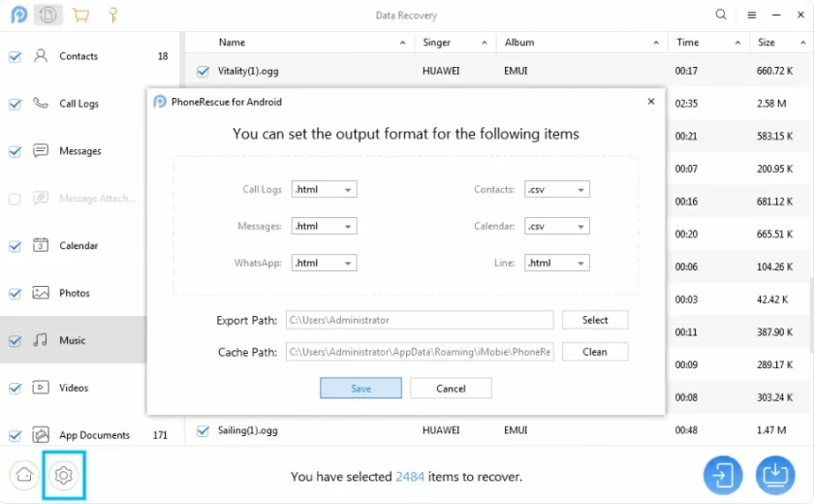The height and width of the screenshot is (504, 814).
Task: Click Select button for Export Path
Action: click(595, 320)
